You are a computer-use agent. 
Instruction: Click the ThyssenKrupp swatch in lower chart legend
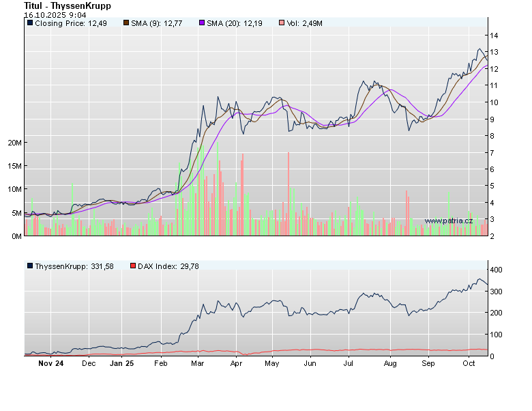pyautogui.click(x=30, y=266)
